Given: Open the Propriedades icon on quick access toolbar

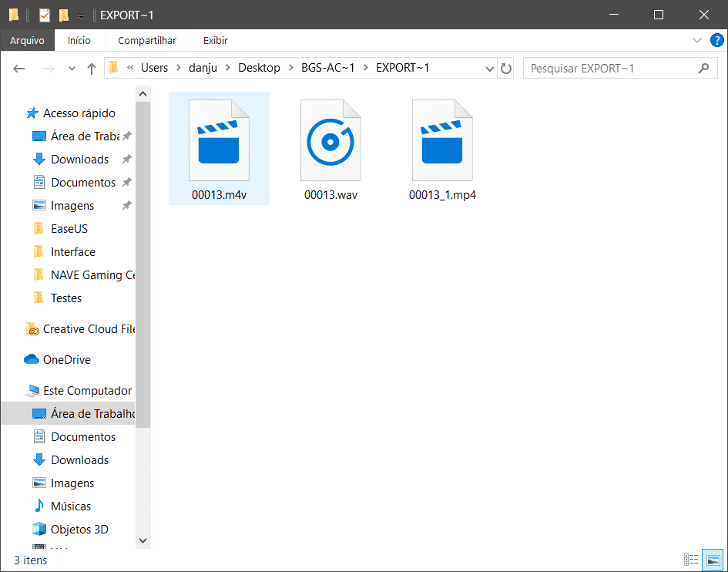Looking at the screenshot, I should click(45, 15).
